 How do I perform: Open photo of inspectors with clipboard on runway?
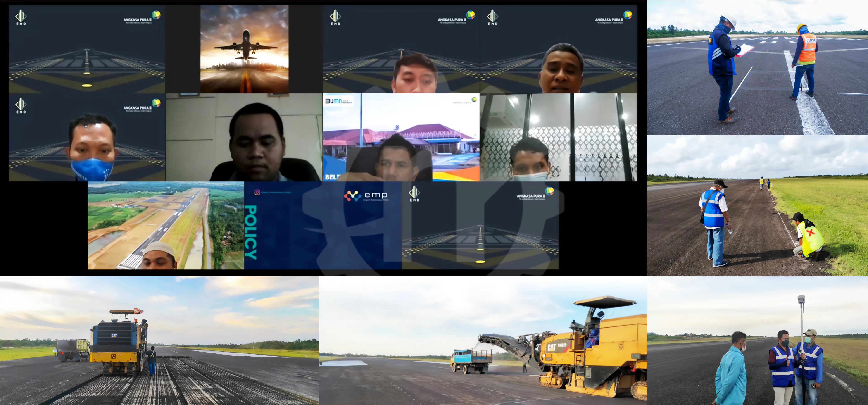pyautogui.click(x=757, y=67)
